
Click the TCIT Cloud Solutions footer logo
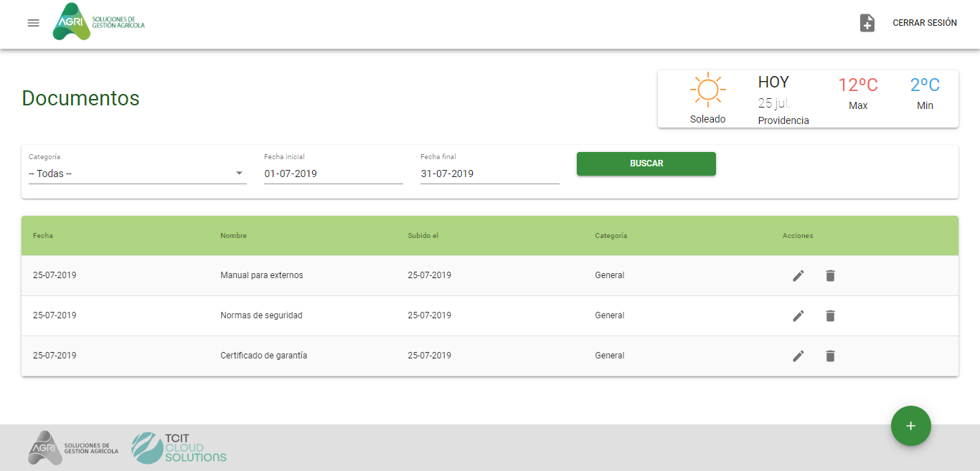click(179, 447)
